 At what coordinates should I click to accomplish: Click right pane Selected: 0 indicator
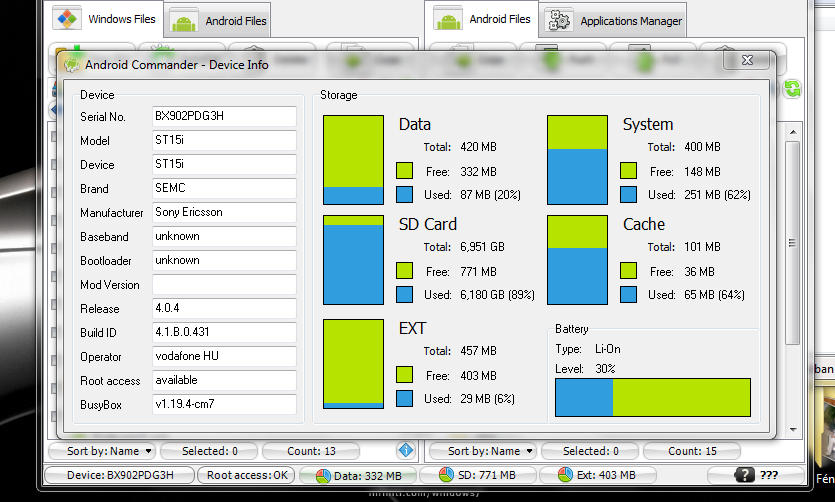tap(591, 451)
